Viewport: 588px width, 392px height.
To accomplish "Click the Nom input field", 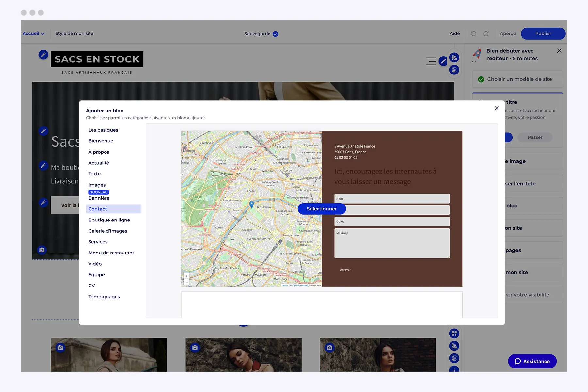I will (392, 199).
